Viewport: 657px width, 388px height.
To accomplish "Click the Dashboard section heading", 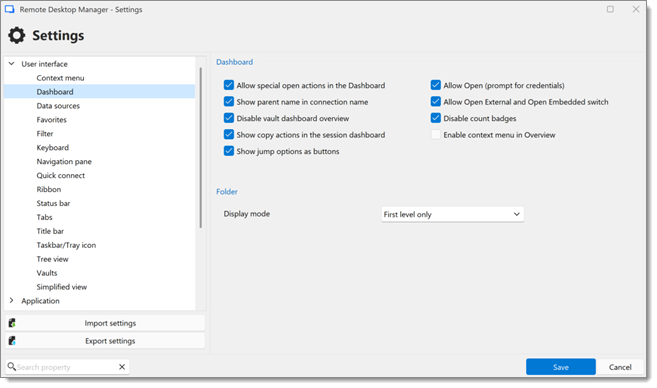I will click(235, 62).
